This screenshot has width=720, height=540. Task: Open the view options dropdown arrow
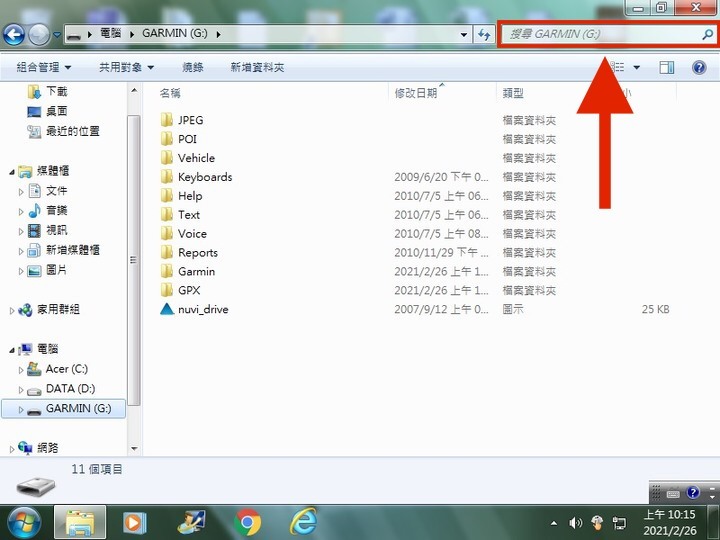click(636, 68)
